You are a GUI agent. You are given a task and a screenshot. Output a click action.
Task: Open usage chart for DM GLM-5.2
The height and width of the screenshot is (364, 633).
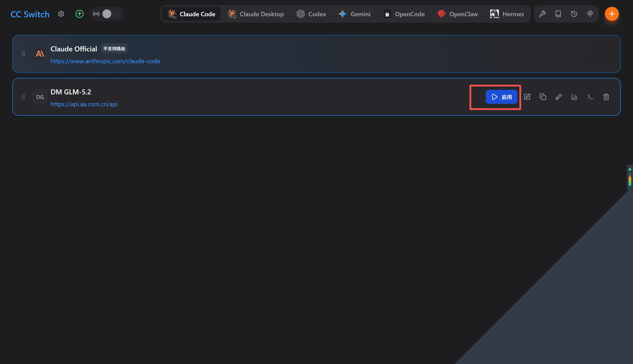[x=575, y=97]
